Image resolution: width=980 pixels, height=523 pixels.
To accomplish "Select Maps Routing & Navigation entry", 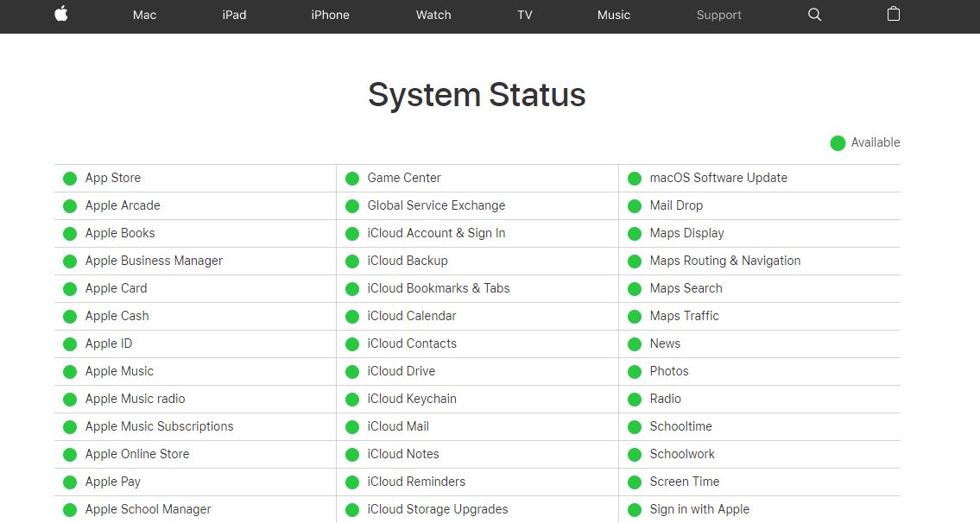I will (x=724, y=261).
